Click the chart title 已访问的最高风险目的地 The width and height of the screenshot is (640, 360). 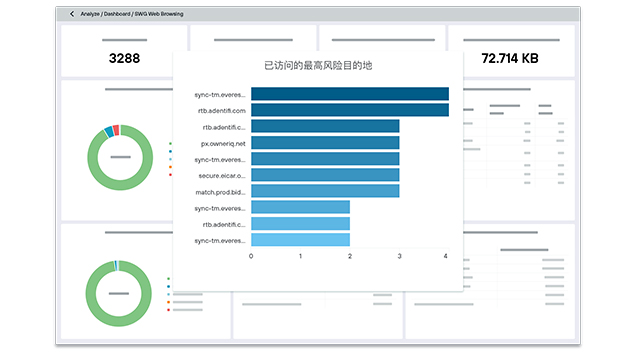click(318, 65)
